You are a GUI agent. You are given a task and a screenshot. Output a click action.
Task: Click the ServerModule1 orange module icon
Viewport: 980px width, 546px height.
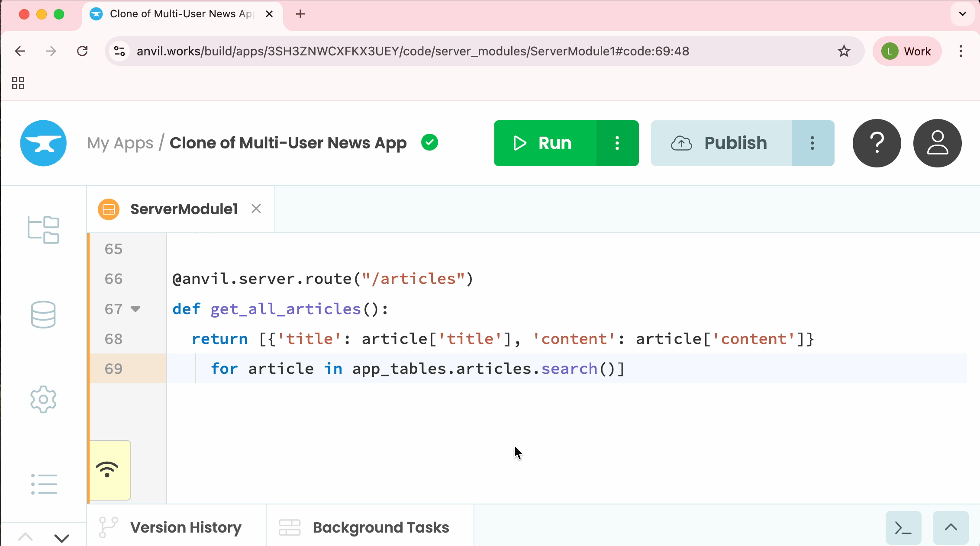tap(109, 209)
